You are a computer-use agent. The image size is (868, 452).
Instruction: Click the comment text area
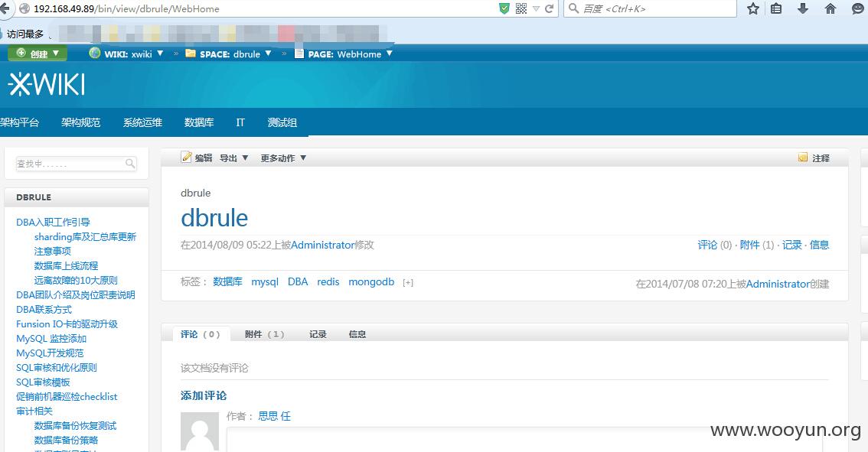click(524, 440)
